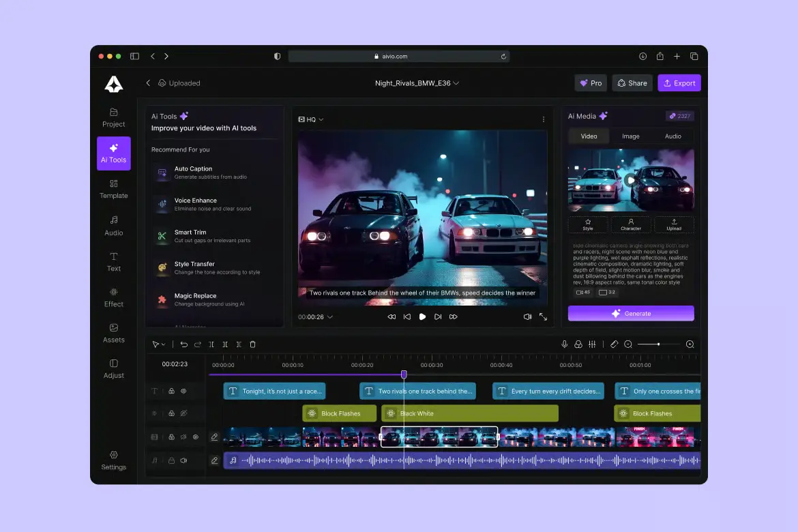Toggle visibility of the text track
This screenshot has height=532, width=798.
(183, 391)
